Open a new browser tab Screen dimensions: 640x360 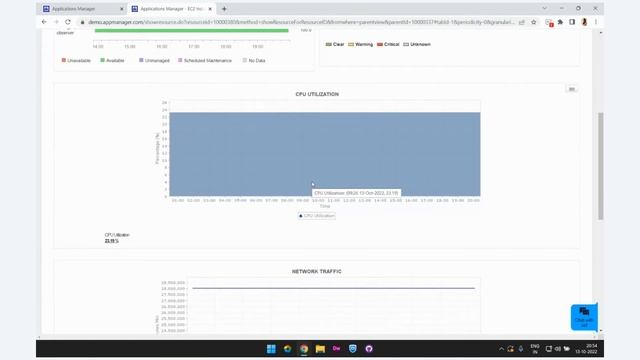pyautogui.click(x=224, y=9)
